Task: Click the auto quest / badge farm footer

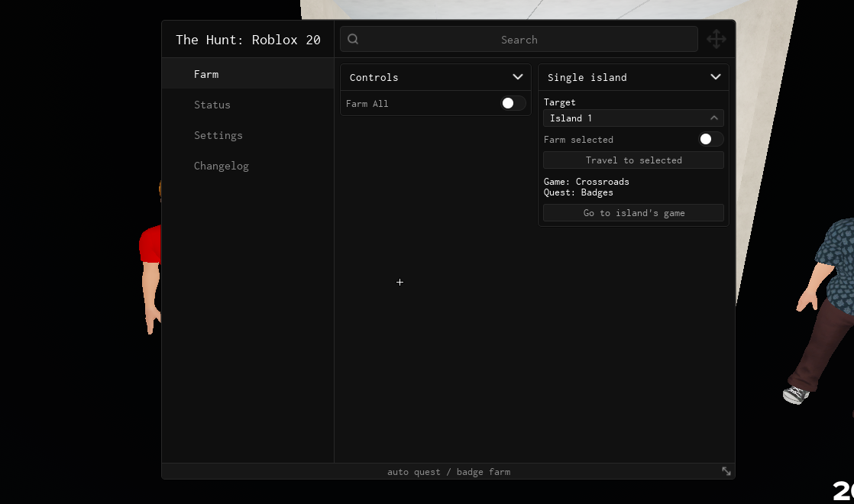Action: (x=449, y=472)
